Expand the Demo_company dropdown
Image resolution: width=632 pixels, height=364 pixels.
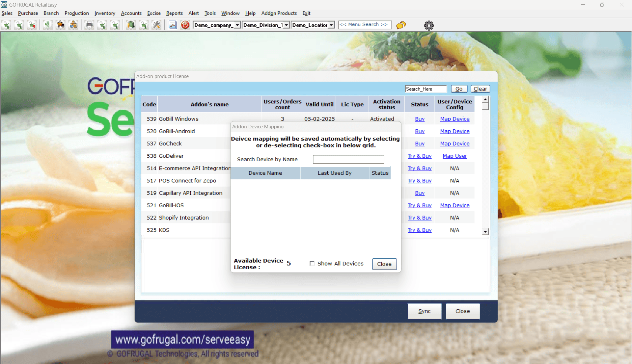tap(237, 25)
